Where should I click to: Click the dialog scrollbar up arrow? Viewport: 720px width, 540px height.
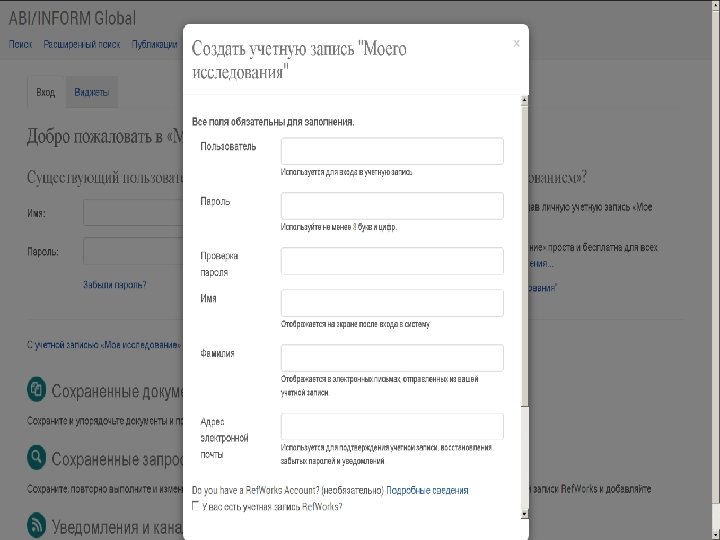pyautogui.click(x=524, y=100)
